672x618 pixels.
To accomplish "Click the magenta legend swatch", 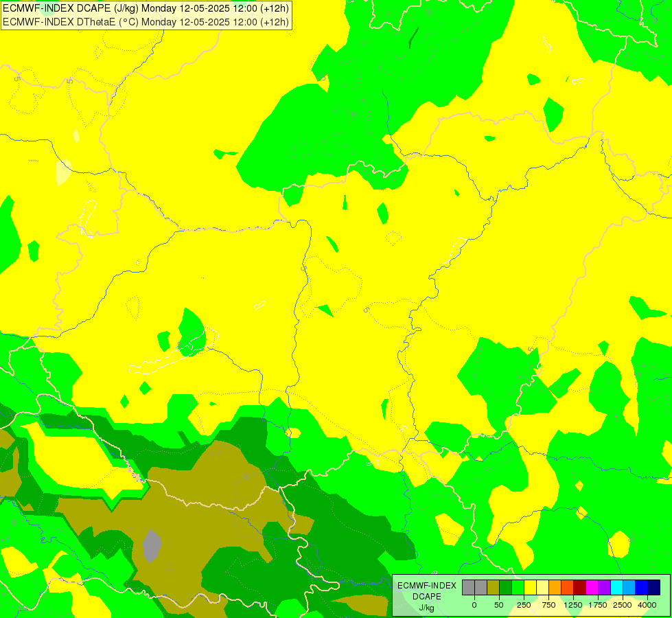I will point(592,587).
